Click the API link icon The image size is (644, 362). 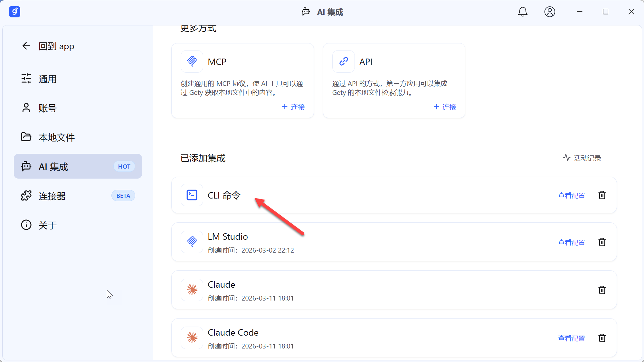(344, 61)
